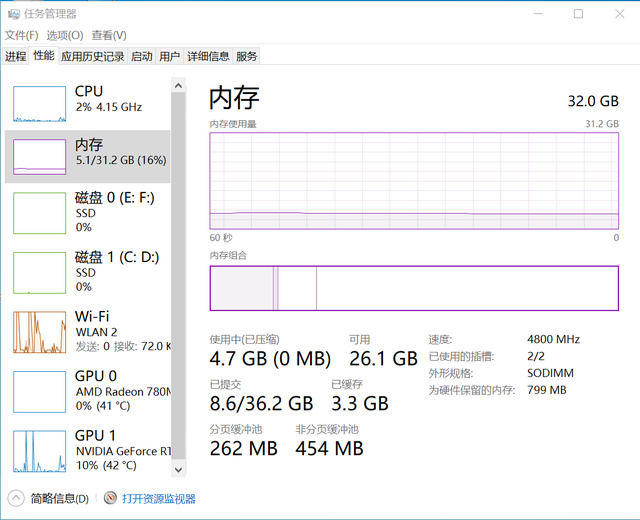The width and height of the screenshot is (640, 520).
Task: Click the sidebar scrollbar up arrow
Action: [x=179, y=85]
